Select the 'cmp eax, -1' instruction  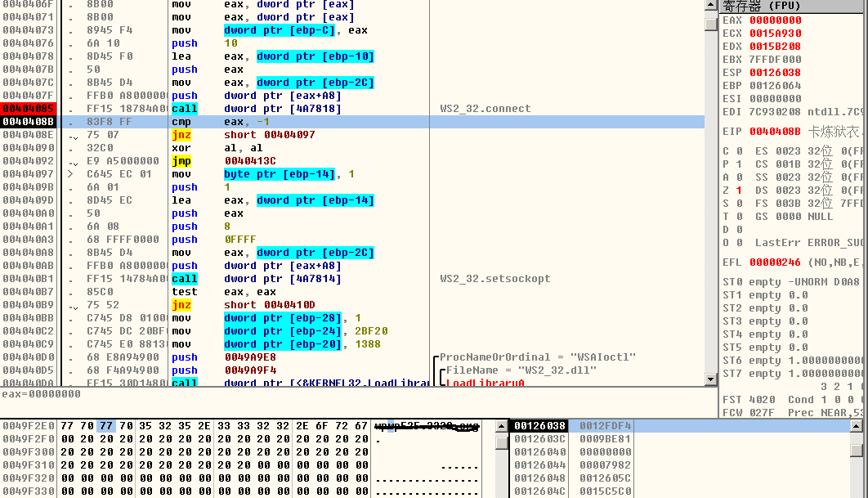[221, 122]
